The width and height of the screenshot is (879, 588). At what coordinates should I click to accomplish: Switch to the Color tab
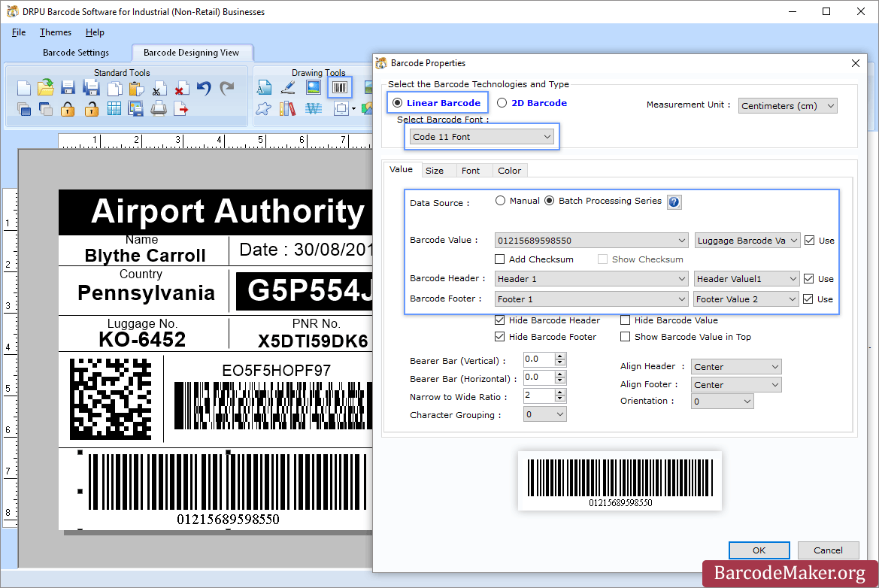509,171
